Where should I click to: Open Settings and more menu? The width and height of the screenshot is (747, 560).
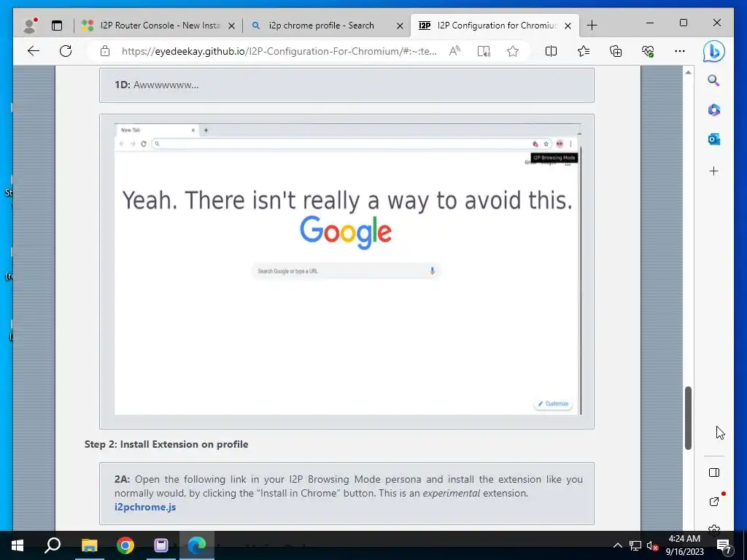(680, 51)
